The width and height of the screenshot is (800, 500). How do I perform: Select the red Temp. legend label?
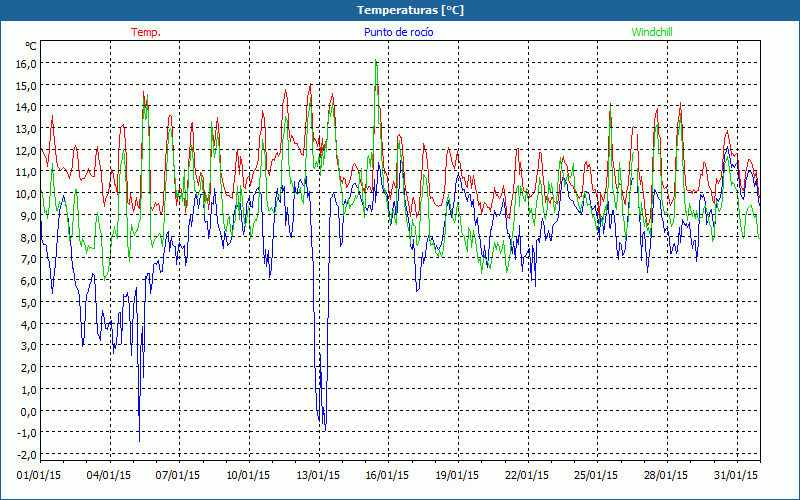(146, 32)
